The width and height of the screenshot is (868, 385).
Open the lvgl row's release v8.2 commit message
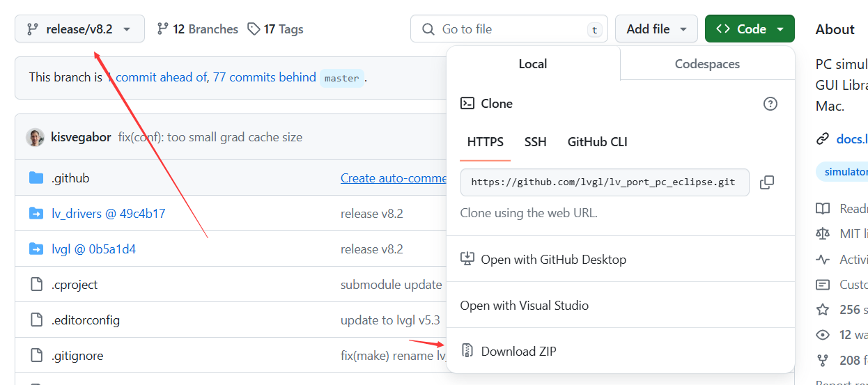click(372, 249)
